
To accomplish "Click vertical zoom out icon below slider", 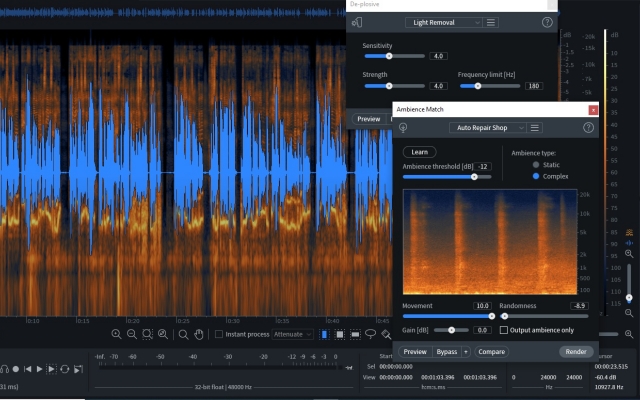I will pyautogui.click(x=629, y=313).
